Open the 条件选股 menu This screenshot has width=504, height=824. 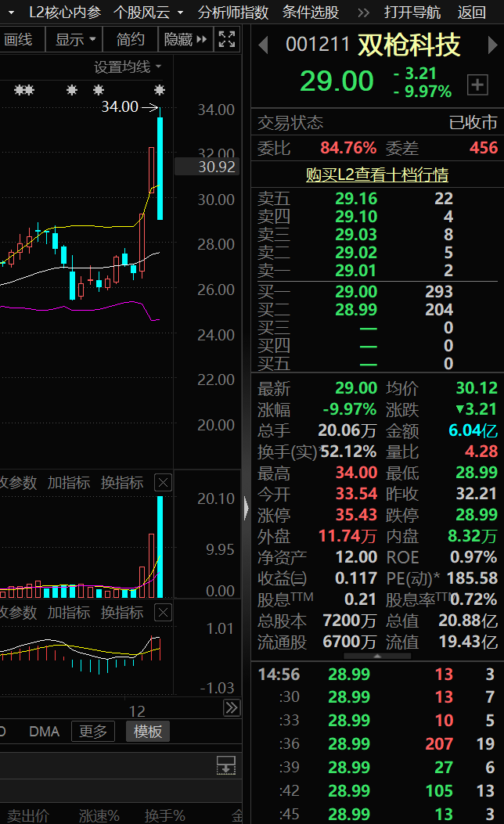(311, 12)
